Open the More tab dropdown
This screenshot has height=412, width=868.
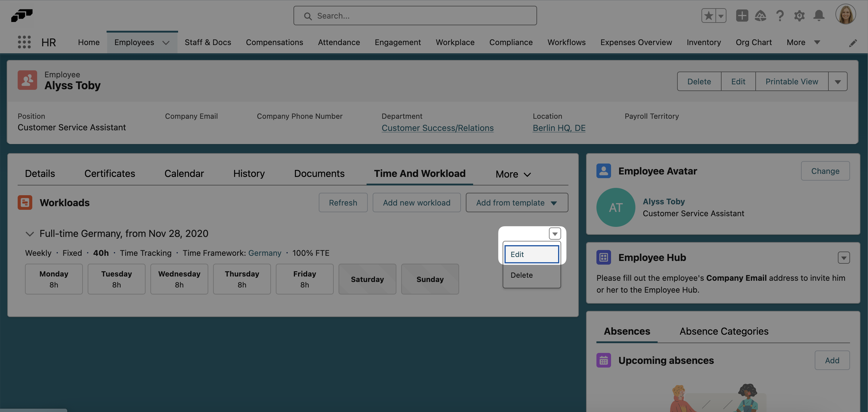(x=512, y=174)
